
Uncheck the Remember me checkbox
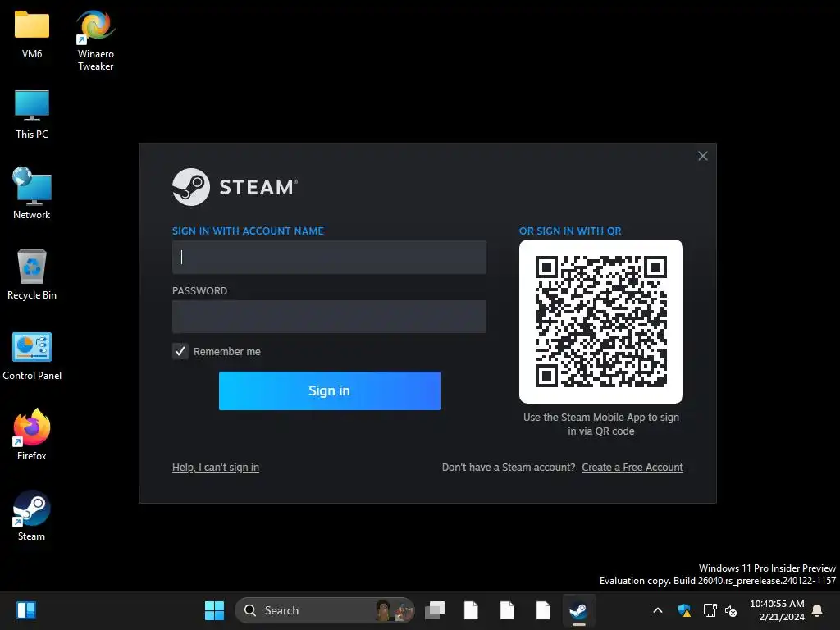(x=180, y=351)
